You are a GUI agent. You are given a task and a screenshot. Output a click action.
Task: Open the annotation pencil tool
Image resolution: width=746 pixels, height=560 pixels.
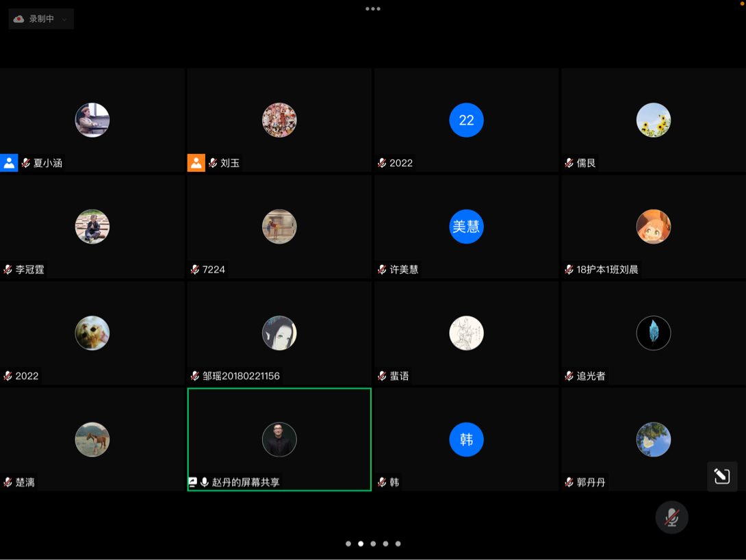722,476
